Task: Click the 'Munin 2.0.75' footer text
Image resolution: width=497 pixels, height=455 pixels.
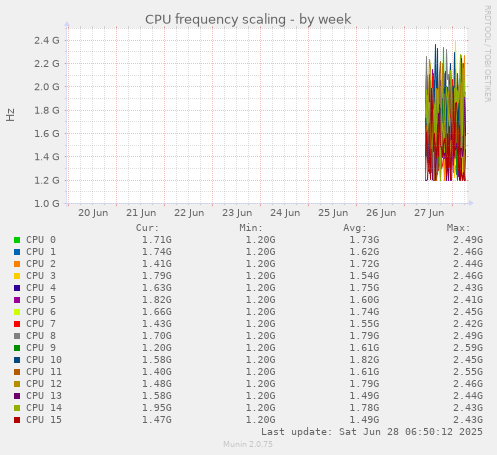Action: [248, 444]
